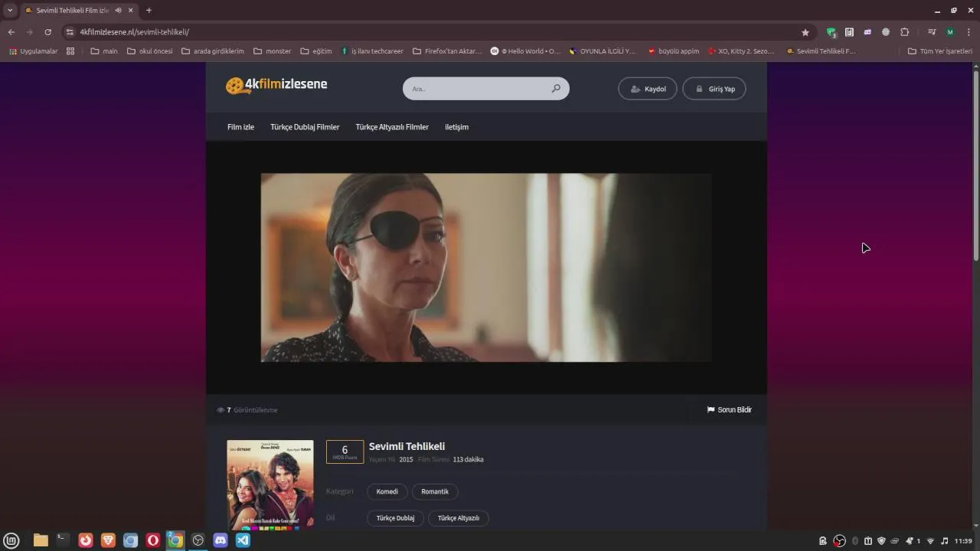
Task: Expand the main bookmarks folder
Action: click(104, 51)
